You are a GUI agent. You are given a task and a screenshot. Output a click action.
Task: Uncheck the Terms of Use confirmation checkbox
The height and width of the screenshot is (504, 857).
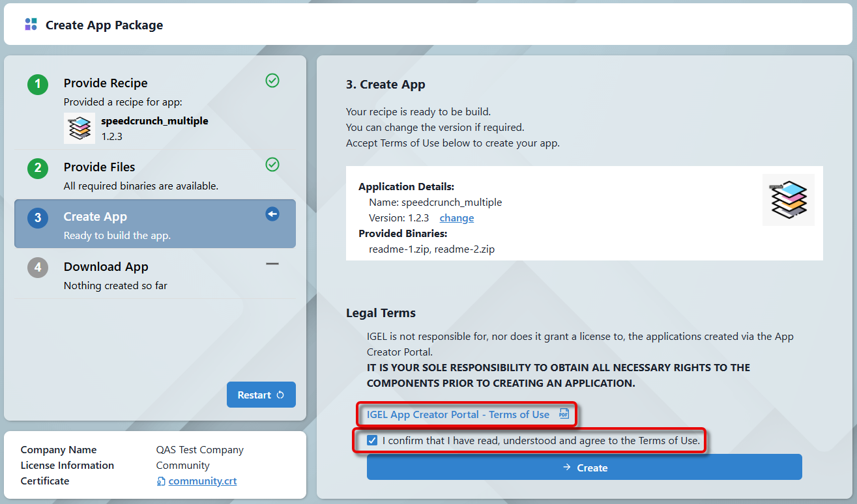point(372,441)
